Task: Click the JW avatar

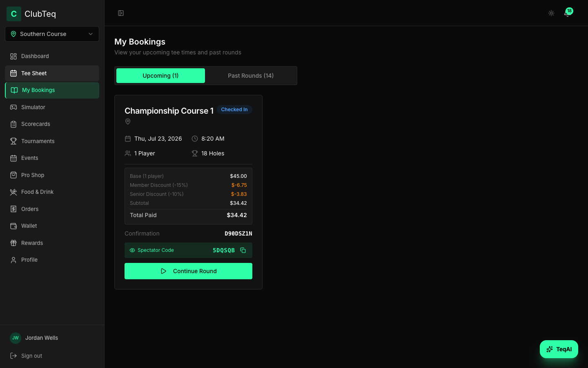Action: pyautogui.click(x=16, y=338)
